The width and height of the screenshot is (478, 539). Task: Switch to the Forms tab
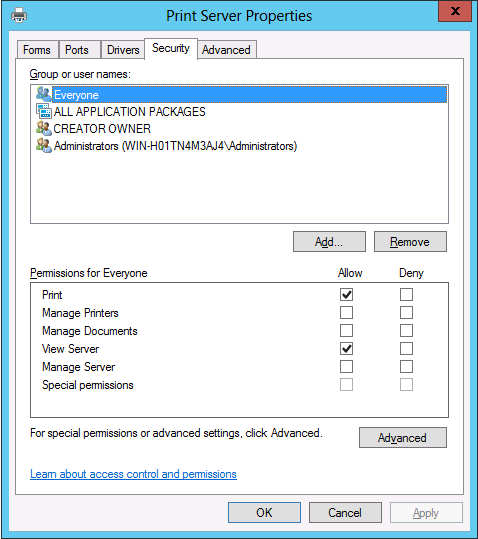37,50
